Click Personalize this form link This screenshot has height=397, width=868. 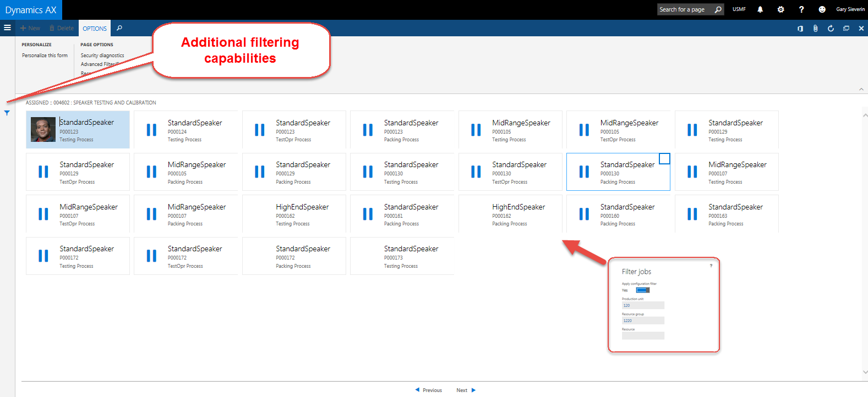[x=45, y=56]
